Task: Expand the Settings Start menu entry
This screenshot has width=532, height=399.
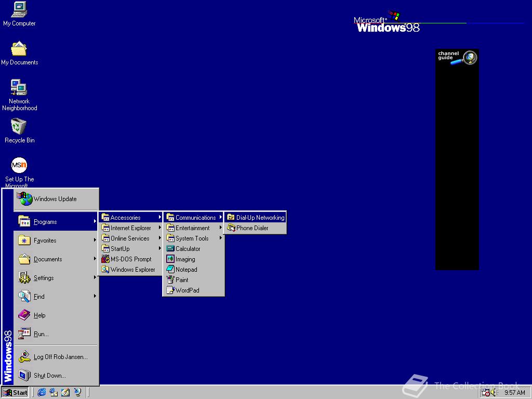Action: pyautogui.click(x=56, y=277)
